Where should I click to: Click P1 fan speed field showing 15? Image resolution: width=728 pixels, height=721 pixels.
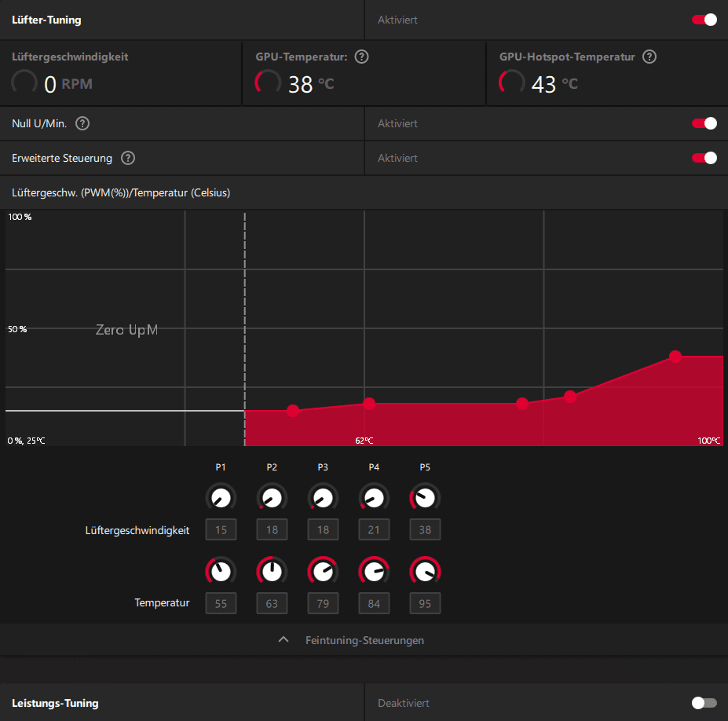pyautogui.click(x=221, y=529)
